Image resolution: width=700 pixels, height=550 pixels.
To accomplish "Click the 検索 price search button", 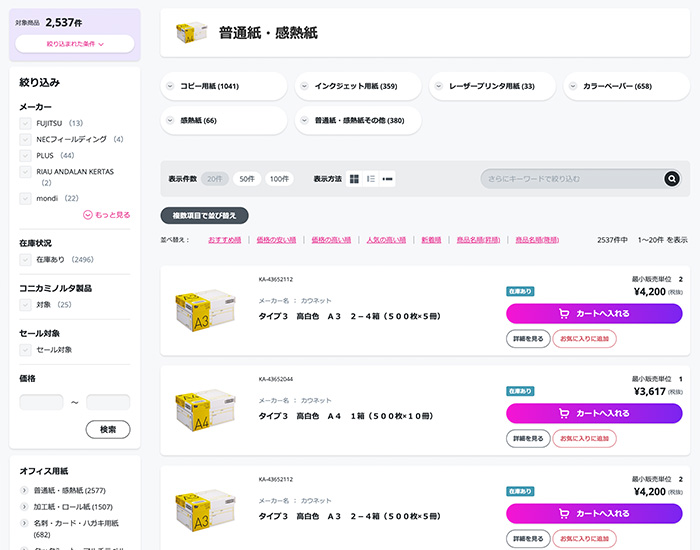I will 108,429.
